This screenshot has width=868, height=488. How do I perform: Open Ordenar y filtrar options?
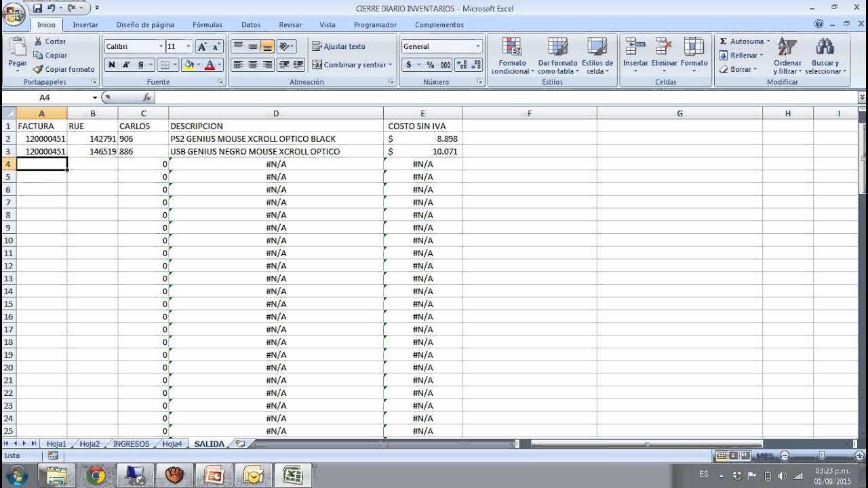tap(787, 56)
